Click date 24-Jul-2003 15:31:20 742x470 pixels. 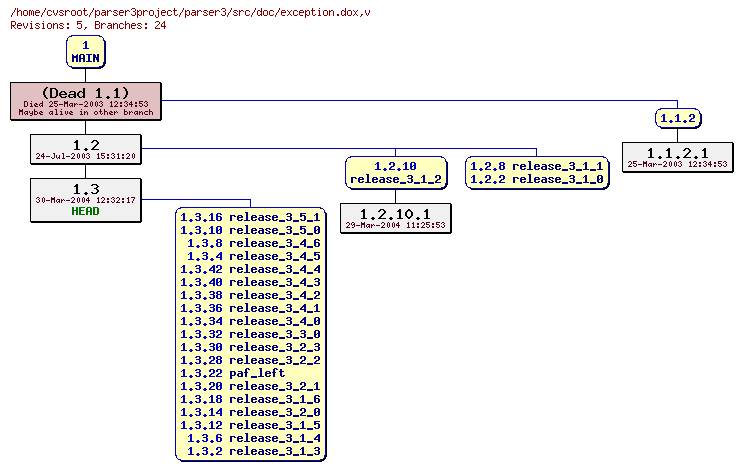[x=86, y=156]
